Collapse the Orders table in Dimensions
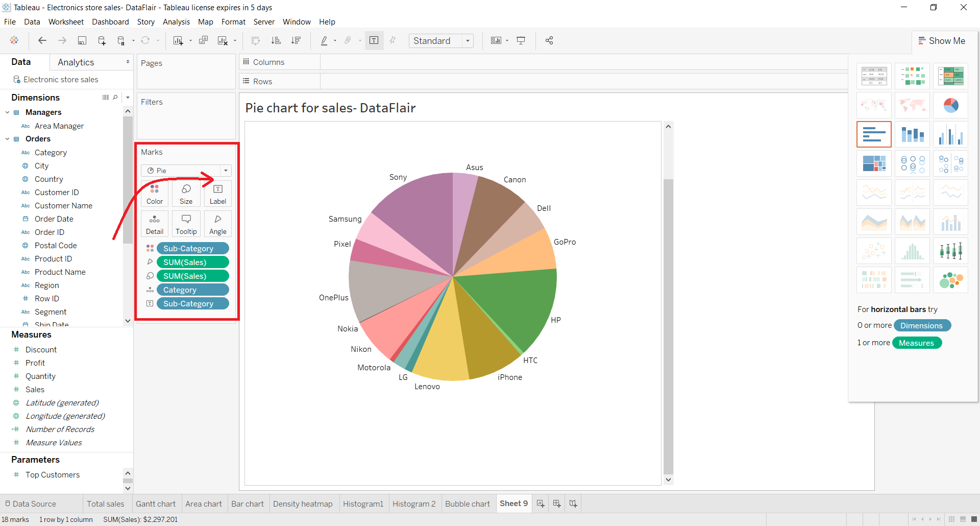 click(x=8, y=139)
